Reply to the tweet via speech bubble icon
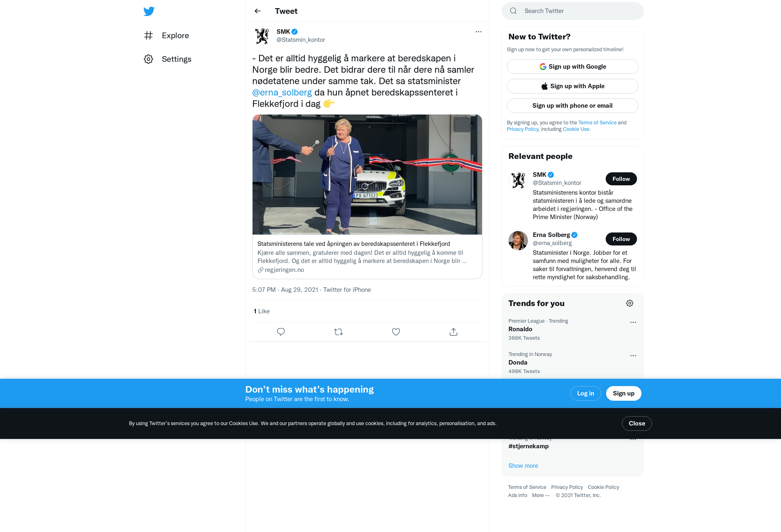Screen dimensions: 781x532 click(281, 332)
